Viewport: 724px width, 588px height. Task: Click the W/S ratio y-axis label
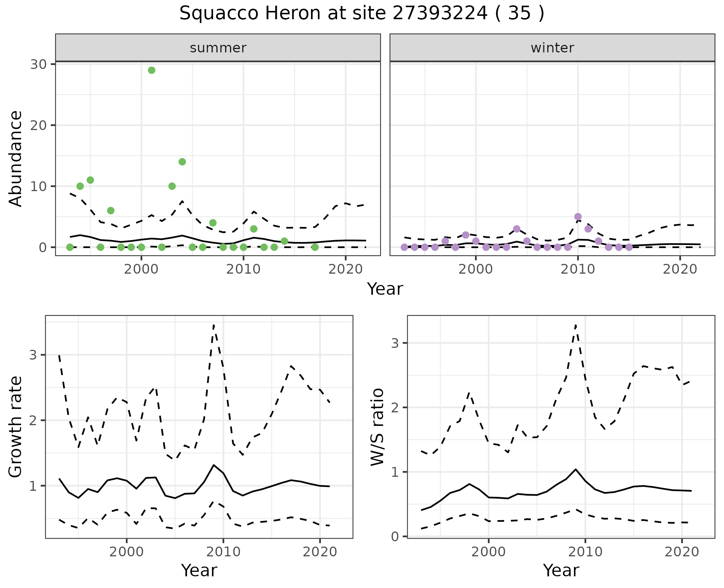pos(377,427)
